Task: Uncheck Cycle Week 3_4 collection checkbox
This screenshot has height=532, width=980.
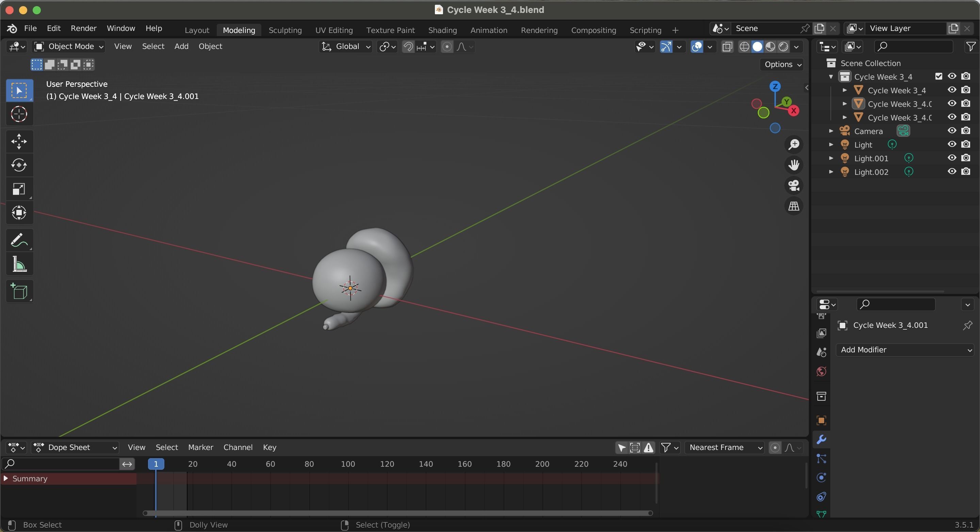Action: (938, 77)
